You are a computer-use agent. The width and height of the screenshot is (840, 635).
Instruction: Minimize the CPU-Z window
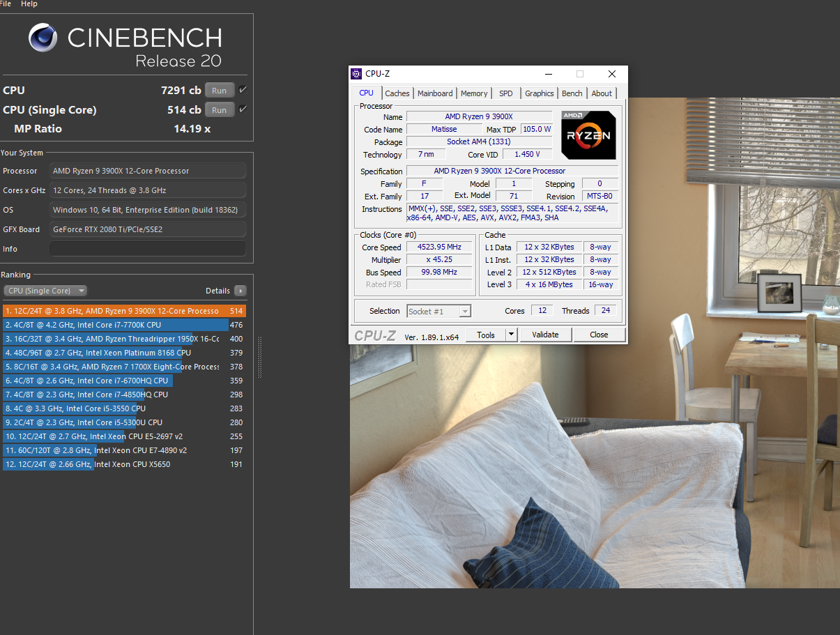coord(547,74)
